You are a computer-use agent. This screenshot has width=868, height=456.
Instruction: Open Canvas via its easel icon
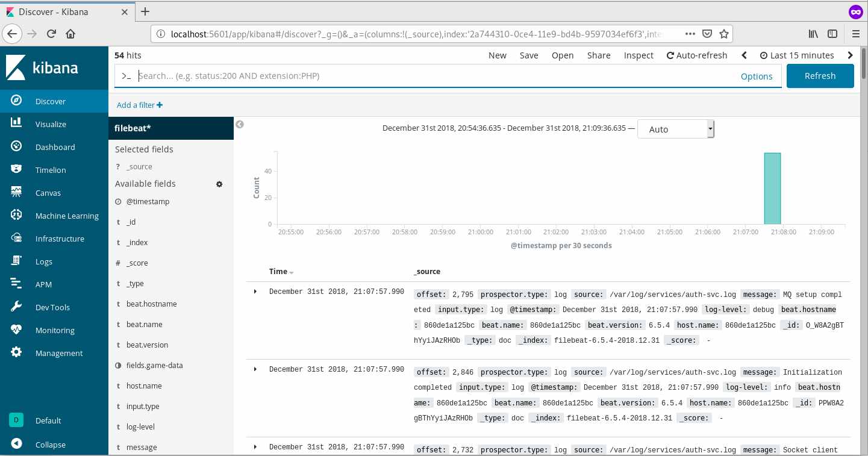(x=16, y=193)
